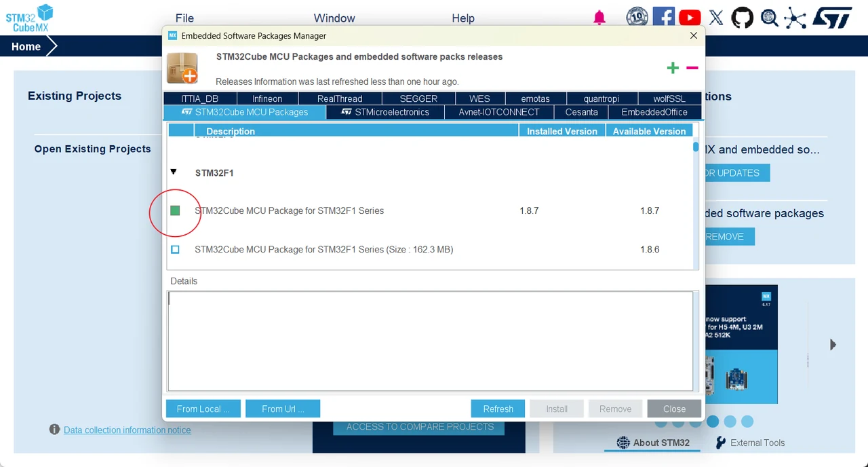Click the Home breadcrumb

point(26,46)
